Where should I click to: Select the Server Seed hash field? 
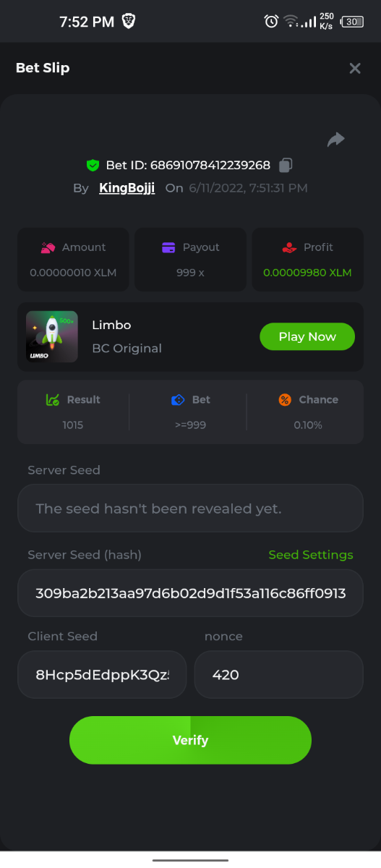click(x=190, y=593)
